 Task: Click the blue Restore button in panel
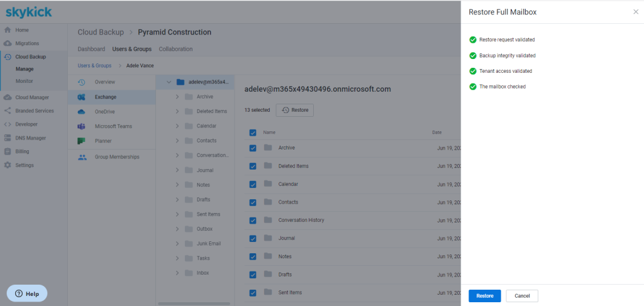point(485,296)
